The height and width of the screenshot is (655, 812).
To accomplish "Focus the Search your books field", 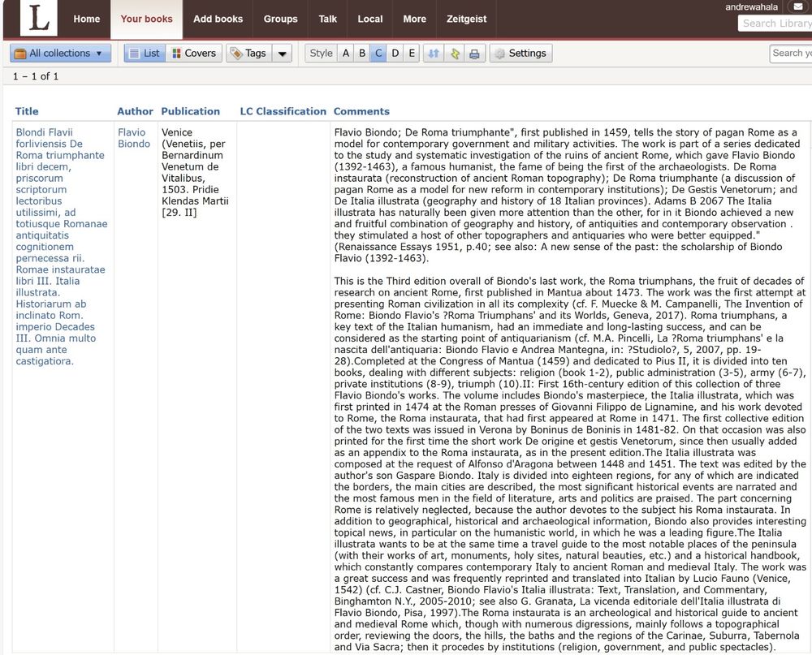I will point(791,53).
